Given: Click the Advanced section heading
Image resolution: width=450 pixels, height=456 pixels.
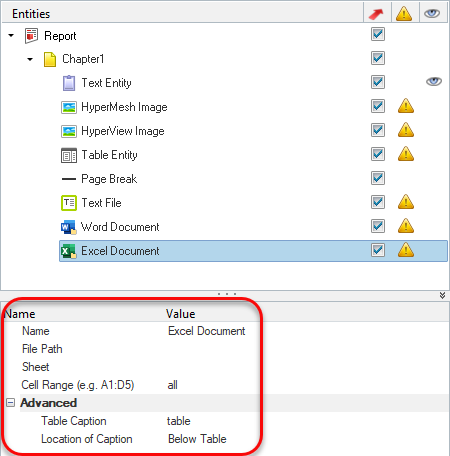Looking at the screenshot, I should (x=49, y=403).
